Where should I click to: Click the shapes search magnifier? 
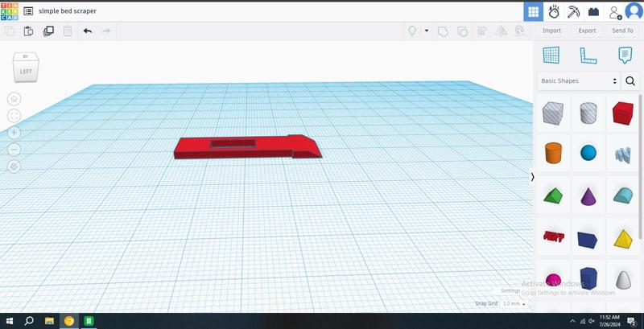pos(630,80)
